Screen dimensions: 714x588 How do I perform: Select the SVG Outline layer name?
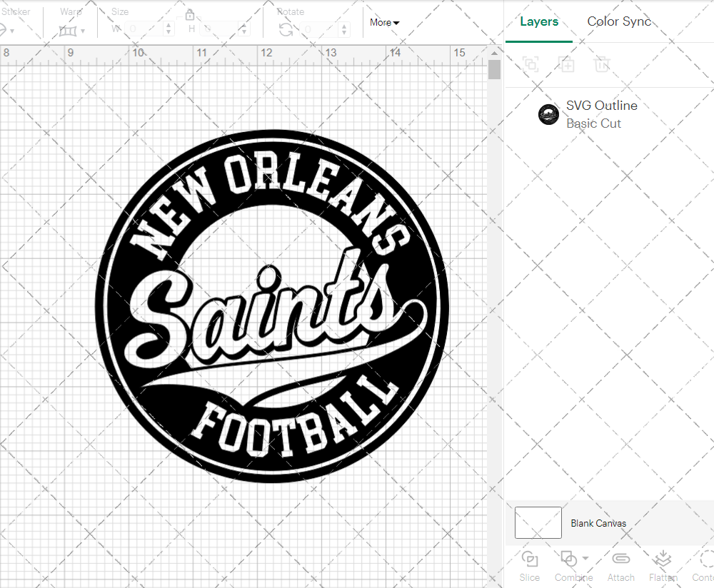point(601,106)
